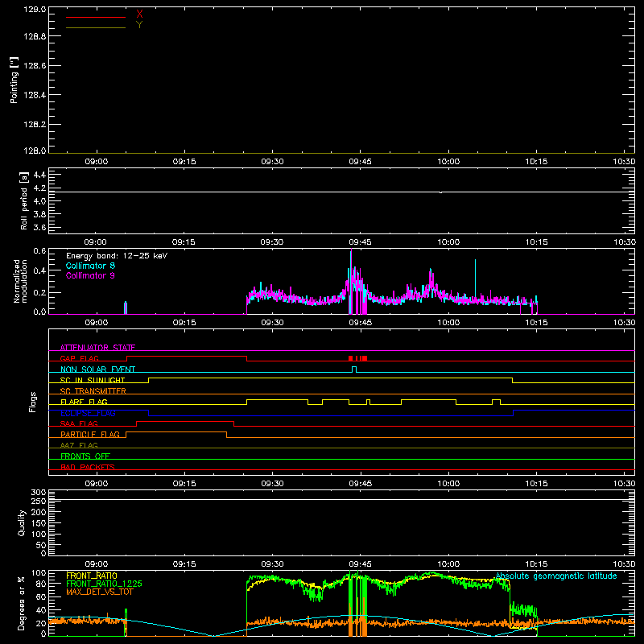Viewport: 644px width, 644px height.
Task: Click the Roll period axis title
Action: (x=24, y=200)
